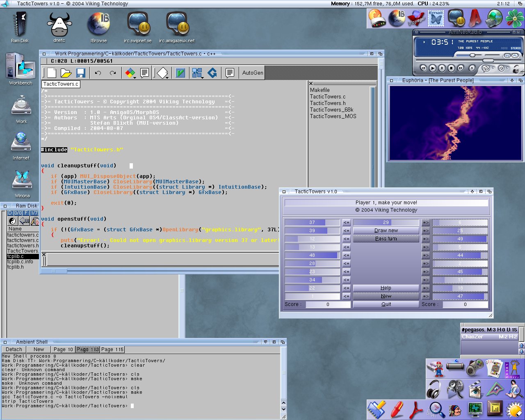Viewport: 525px width, 420px height.
Task: Click the <= arrow beside tower 48
Action: point(347,255)
